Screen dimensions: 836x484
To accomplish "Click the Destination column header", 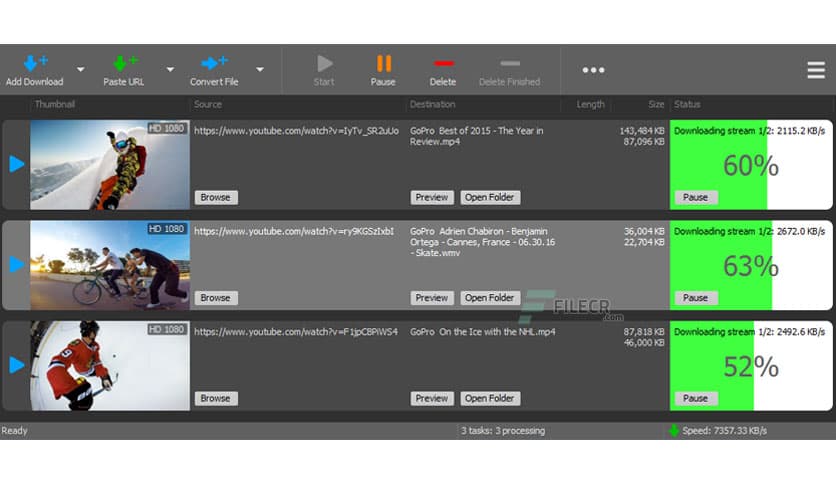I will [432, 104].
